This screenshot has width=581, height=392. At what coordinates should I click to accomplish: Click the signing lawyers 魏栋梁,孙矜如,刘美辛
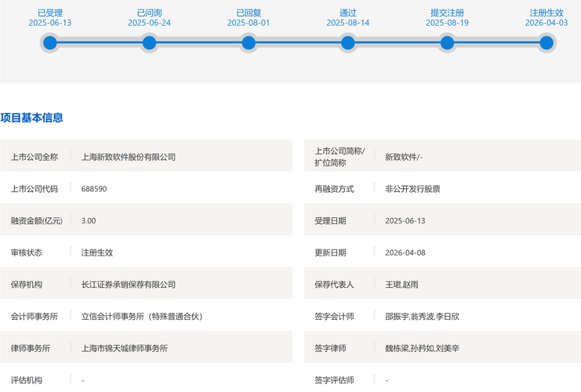point(422,348)
